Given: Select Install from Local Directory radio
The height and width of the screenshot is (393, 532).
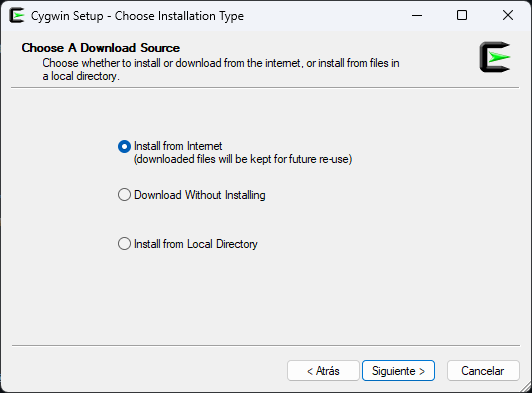Looking at the screenshot, I should [124, 244].
